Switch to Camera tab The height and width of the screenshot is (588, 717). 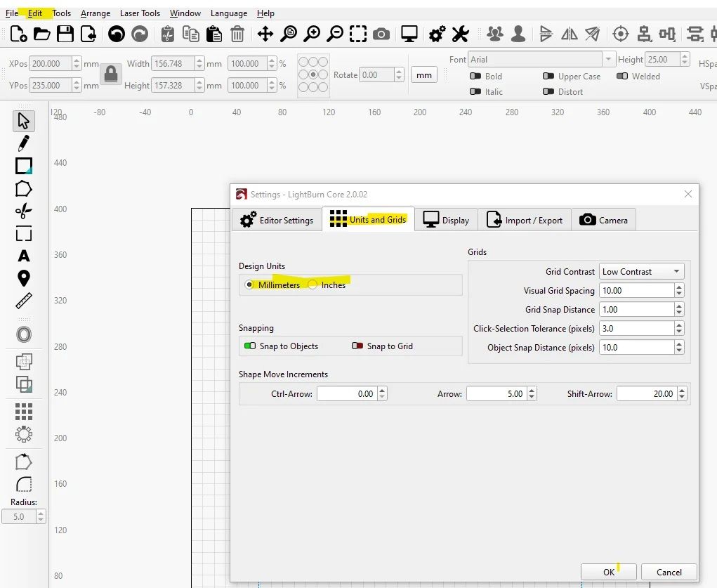(604, 220)
